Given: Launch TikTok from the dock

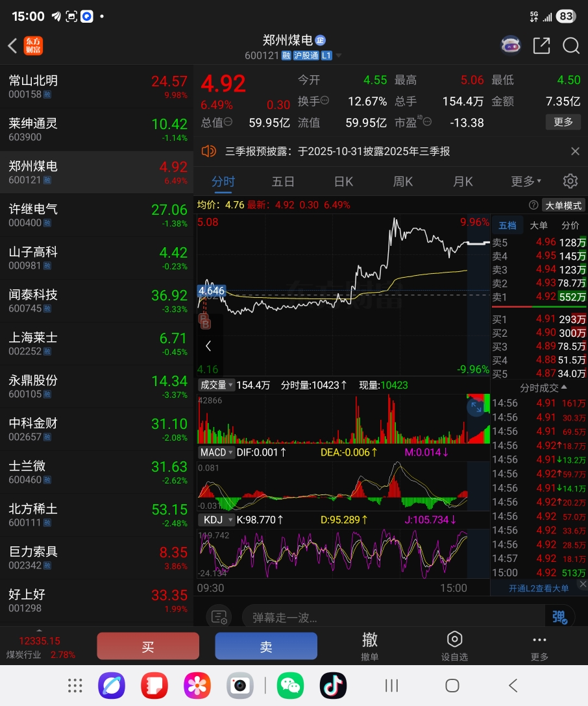Looking at the screenshot, I should 333,686.
